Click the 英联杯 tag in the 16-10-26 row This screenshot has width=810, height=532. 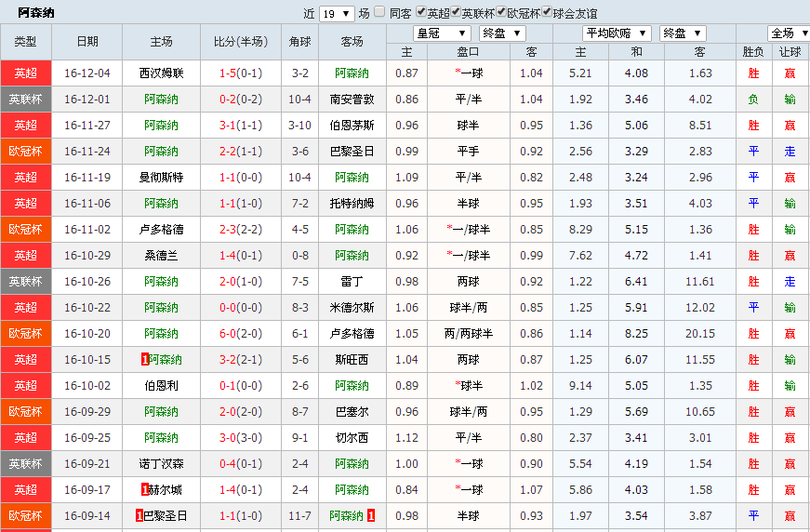26,282
